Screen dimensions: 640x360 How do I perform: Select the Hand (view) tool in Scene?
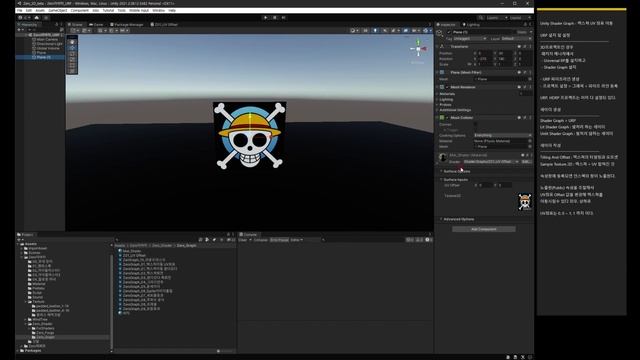pos(72,42)
